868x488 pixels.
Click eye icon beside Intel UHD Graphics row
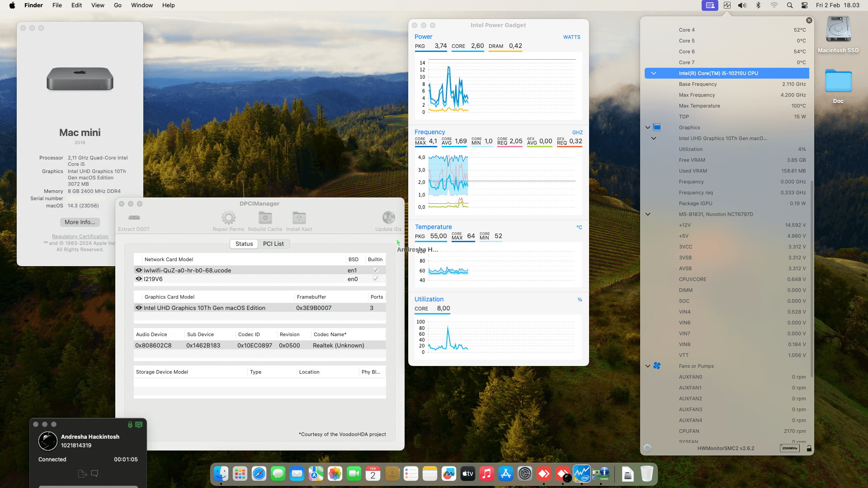[139, 307]
